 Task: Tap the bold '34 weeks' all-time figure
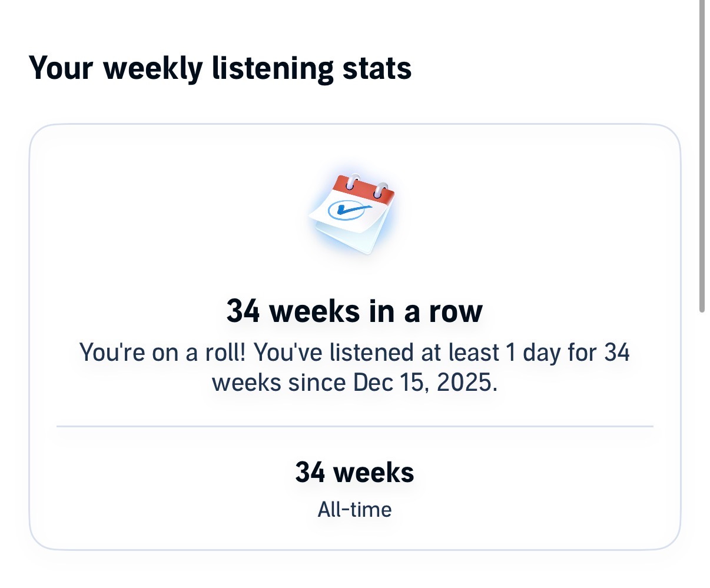pos(354,472)
